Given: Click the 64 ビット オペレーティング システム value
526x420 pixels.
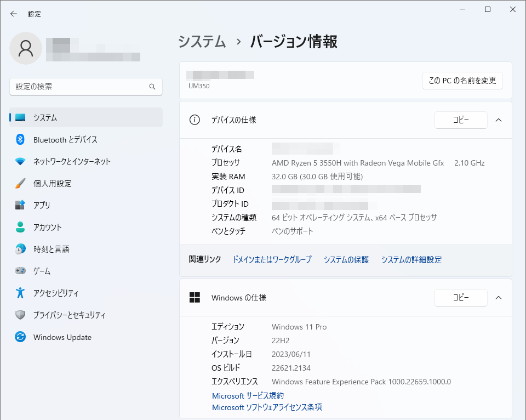Looking at the screenshot, I should click(x=355, y=218).
